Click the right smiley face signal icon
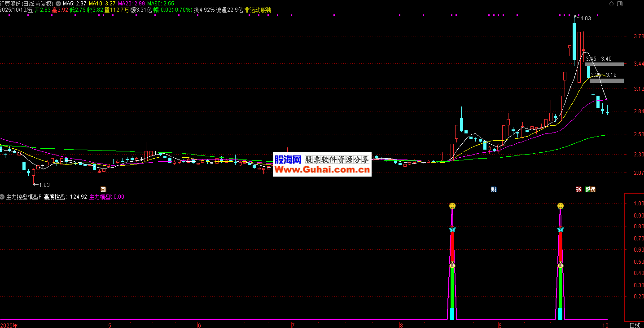644x328 pixels. coord(561,206)
